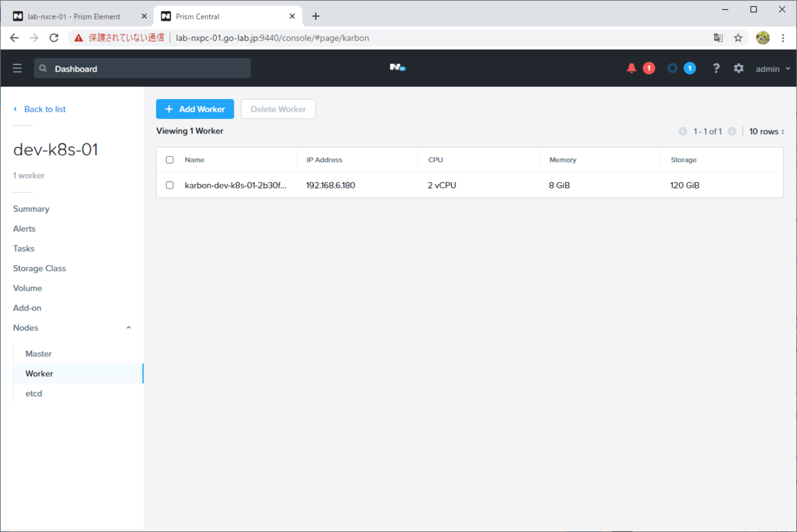Open the blue task count badge
This screenshot has width=797, height=532.
tap(690, 68)
